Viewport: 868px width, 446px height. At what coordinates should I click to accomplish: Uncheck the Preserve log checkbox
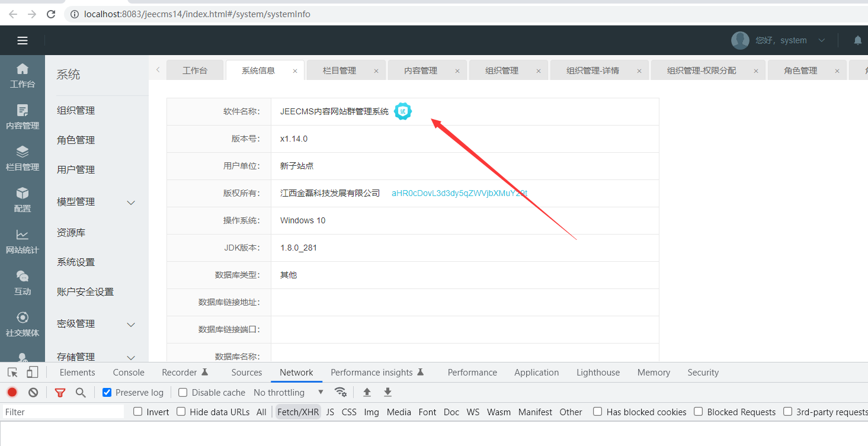pos(107,393)
